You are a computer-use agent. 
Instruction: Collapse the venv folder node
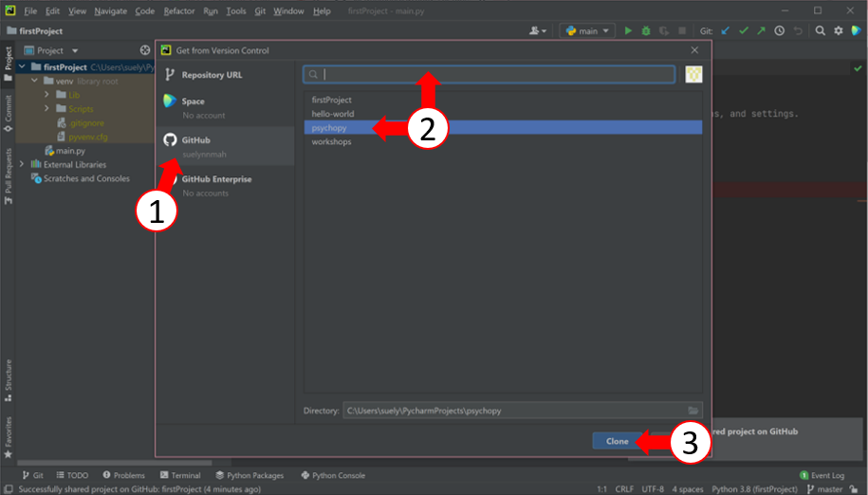coord(34,82)
